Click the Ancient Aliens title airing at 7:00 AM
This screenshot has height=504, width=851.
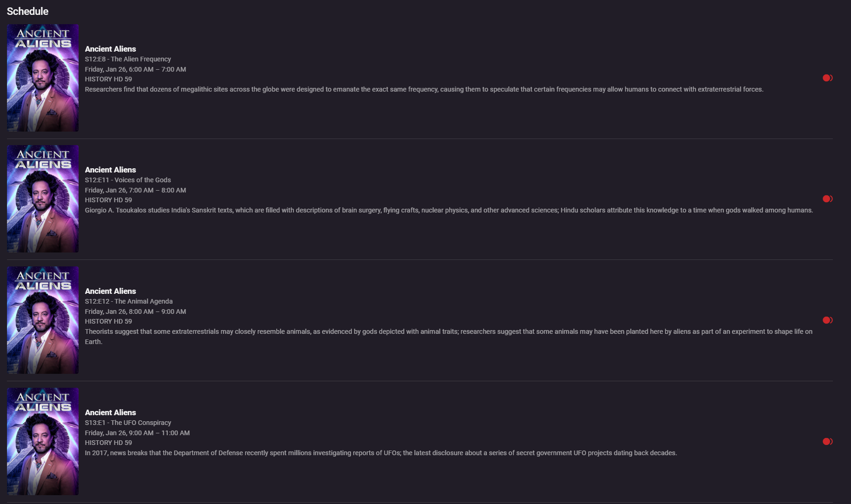pos(110,170)
